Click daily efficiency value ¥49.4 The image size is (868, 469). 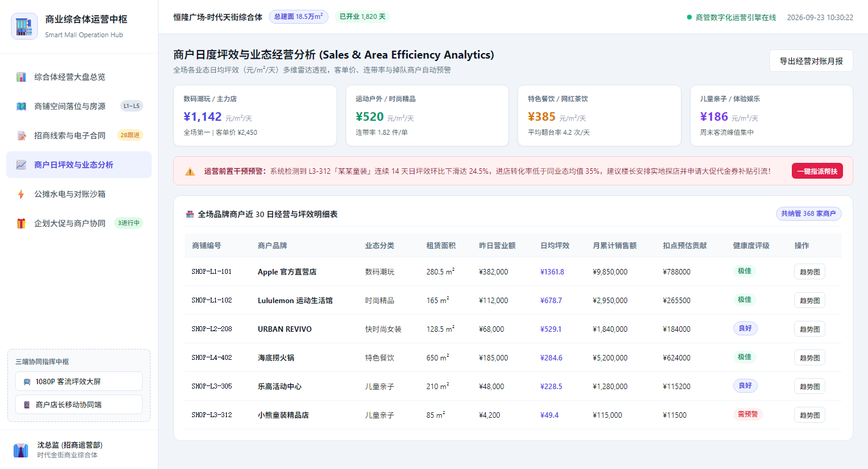pos(549,415)
